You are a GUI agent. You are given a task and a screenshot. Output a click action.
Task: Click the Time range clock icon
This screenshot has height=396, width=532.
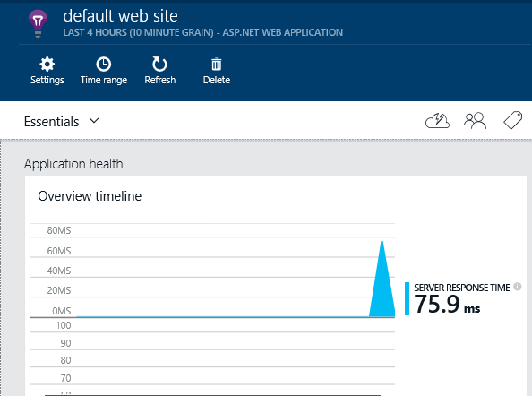pyautogui.click(x=104, y=64)
